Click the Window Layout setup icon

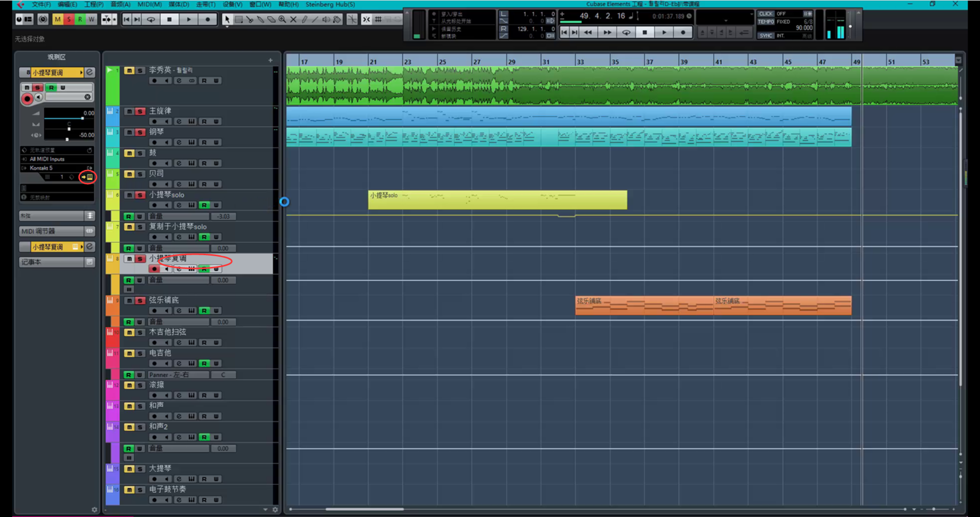(x=28, y=19)
